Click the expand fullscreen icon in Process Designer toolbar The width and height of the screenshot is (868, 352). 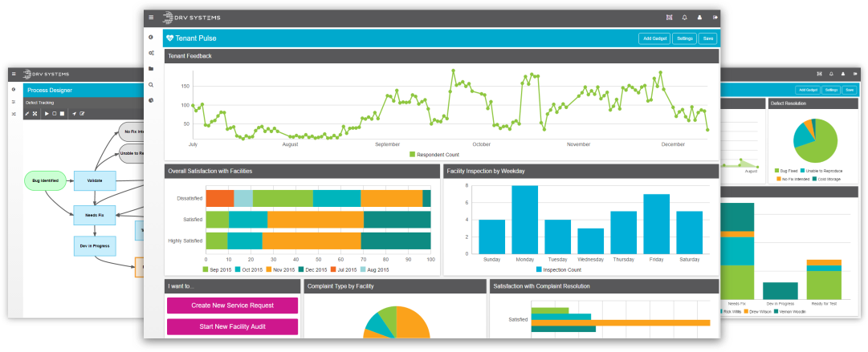point(35,114)
